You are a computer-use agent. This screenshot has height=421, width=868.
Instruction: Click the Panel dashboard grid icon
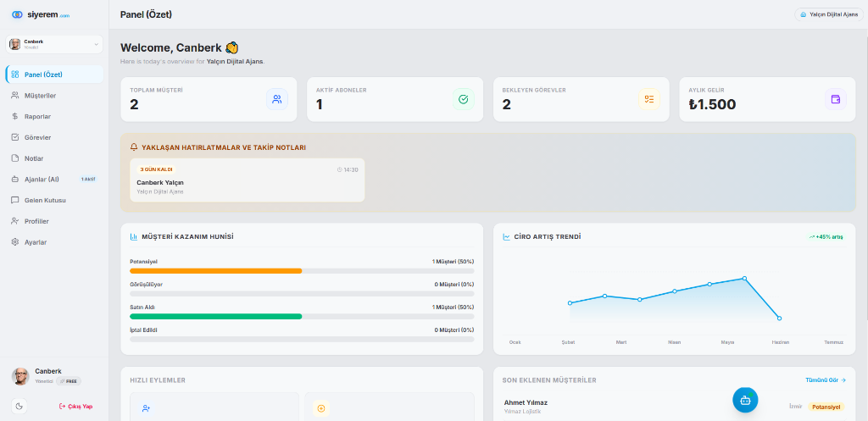pos(15,75)
